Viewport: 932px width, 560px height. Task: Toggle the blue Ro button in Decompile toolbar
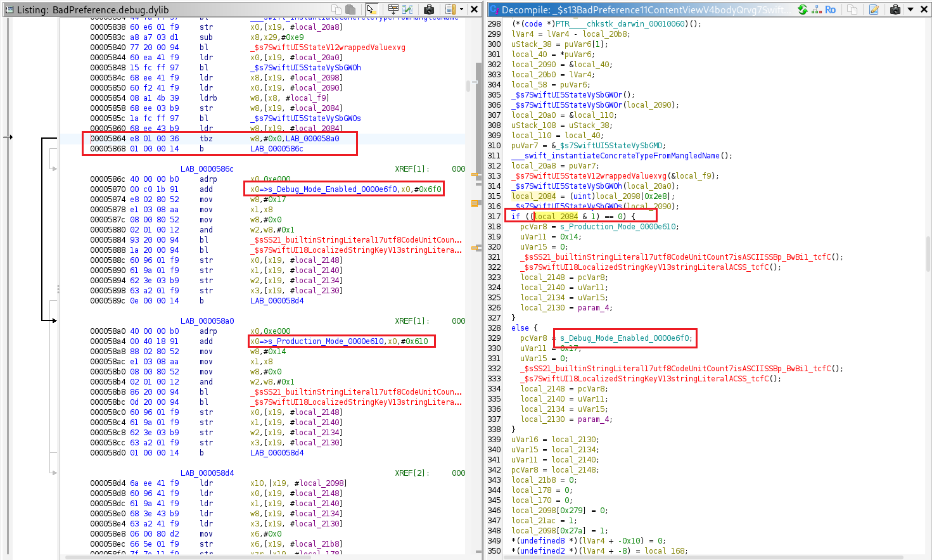(x=830, y=10)
